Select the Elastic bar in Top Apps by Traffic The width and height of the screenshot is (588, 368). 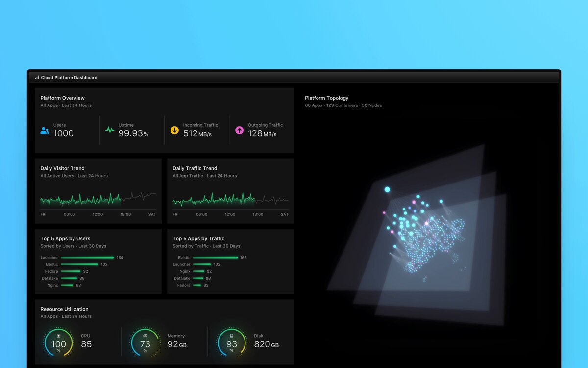click(x=215, y=258)
